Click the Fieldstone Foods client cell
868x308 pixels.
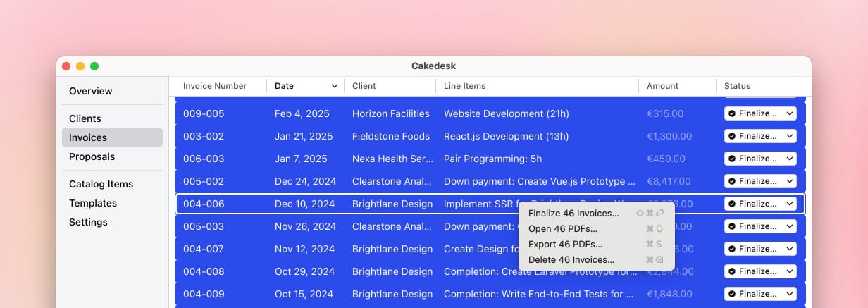[x=391, y=136]
